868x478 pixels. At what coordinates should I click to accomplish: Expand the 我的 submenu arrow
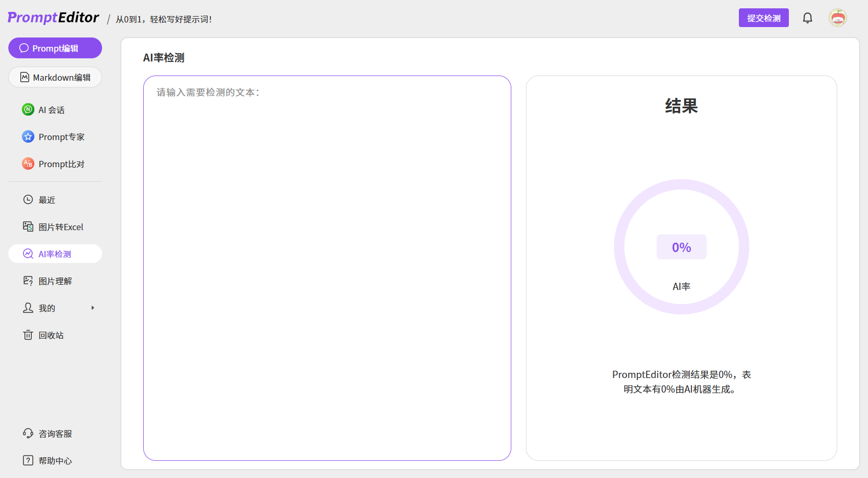point(93,308)
